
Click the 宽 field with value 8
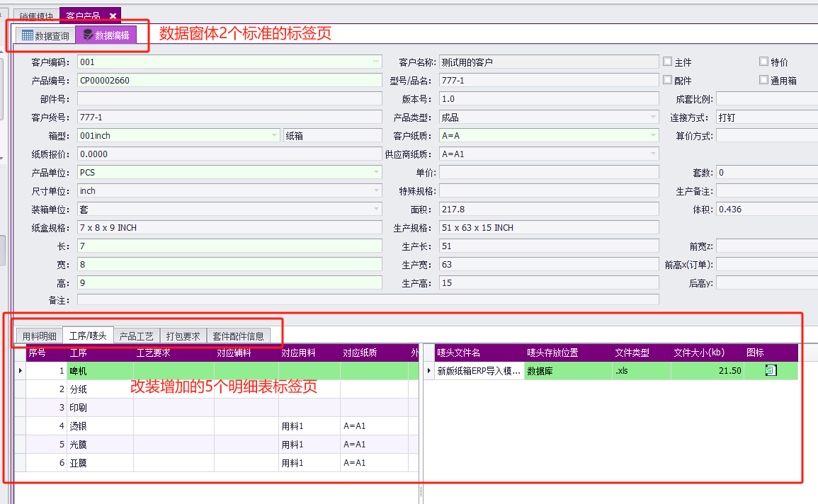(229, 264)
